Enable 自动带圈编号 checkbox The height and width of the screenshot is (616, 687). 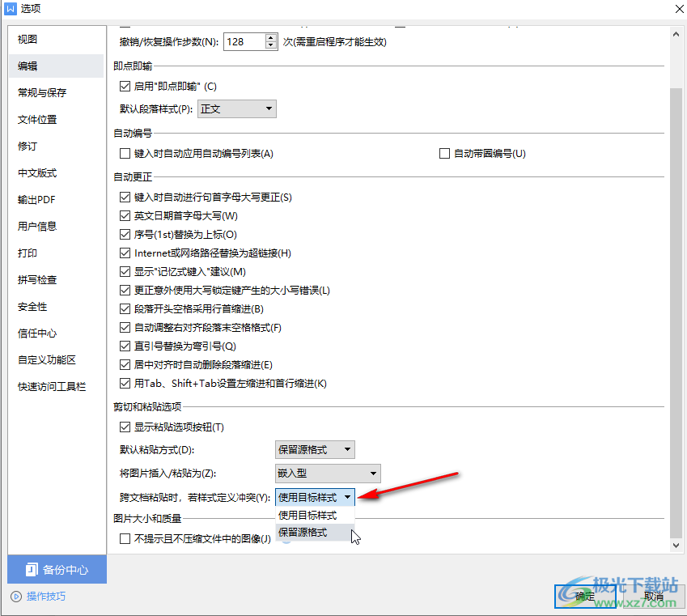coord(445,154)
